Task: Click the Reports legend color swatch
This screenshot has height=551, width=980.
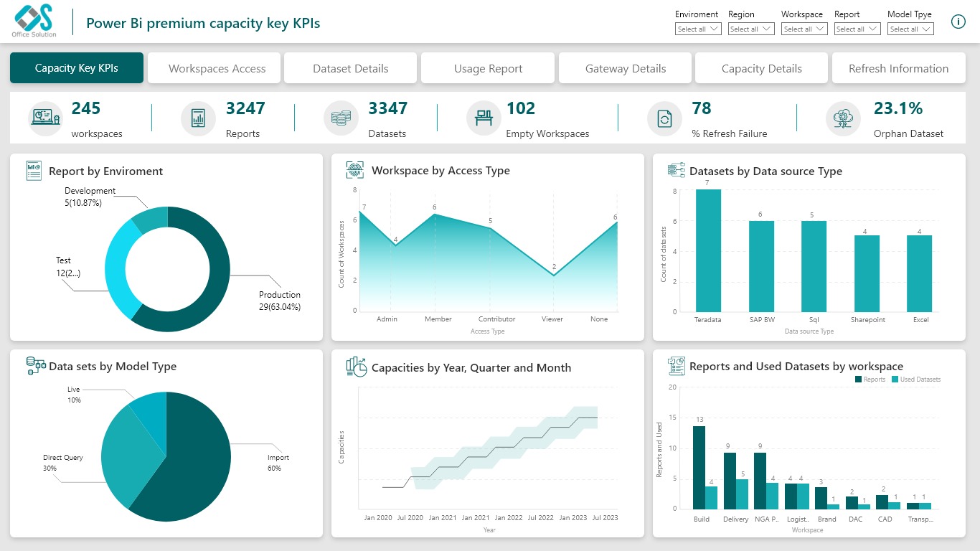Action: [x=859, y=380]
